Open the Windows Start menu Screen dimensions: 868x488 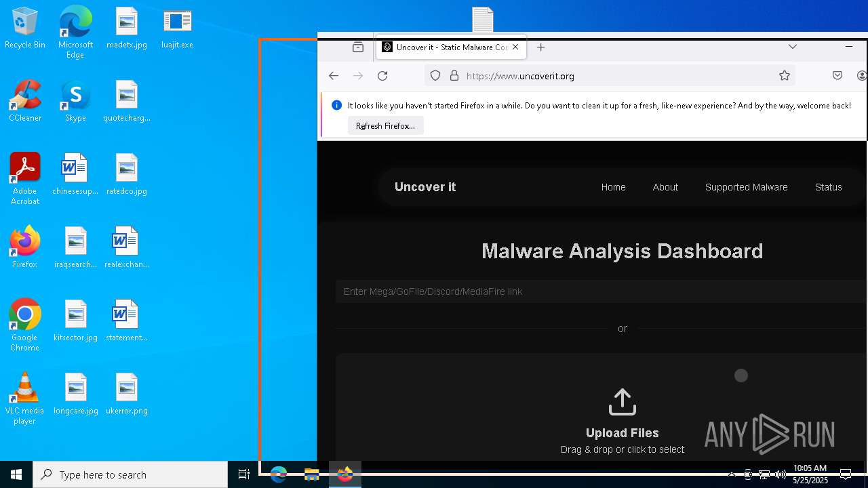pyautogui.click(x=16, y=474)
